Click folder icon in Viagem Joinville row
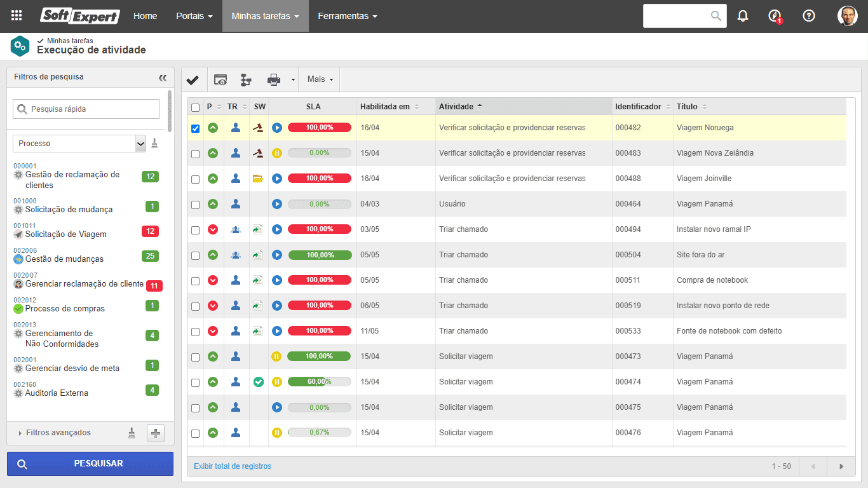The height and width of the screenshot is (488, 868). point(258,179)
